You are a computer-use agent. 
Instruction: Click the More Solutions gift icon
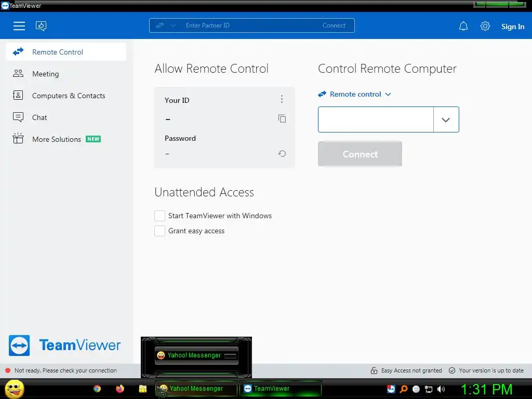(x=18, y=138)
